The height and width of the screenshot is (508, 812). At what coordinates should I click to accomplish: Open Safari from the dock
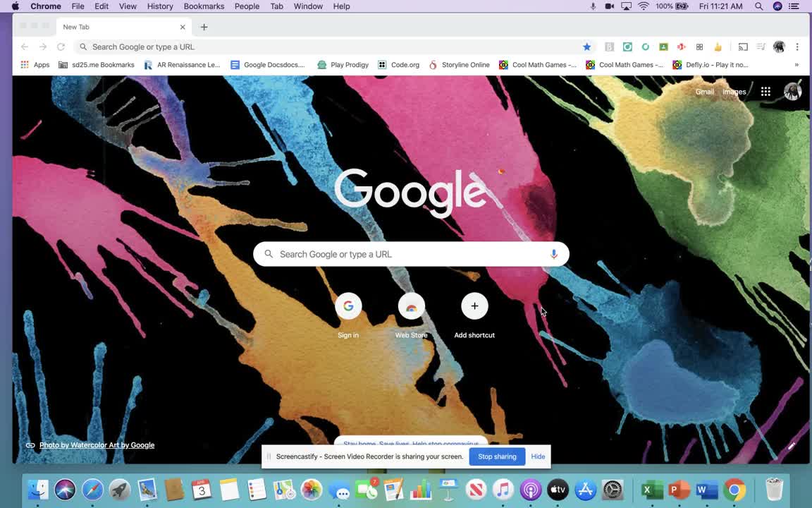(92, 490)
